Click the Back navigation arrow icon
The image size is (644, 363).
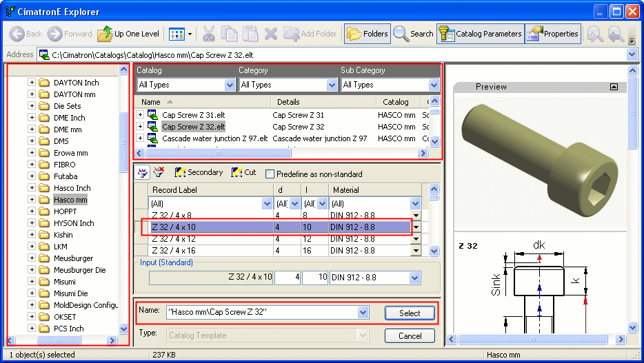(x=17, y=34)
